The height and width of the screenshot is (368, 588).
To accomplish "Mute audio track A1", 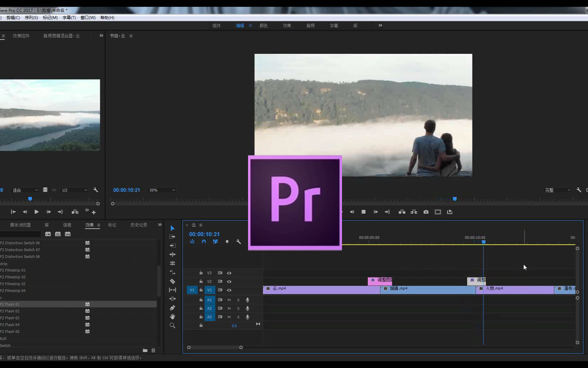I will (x=229, y=300).
